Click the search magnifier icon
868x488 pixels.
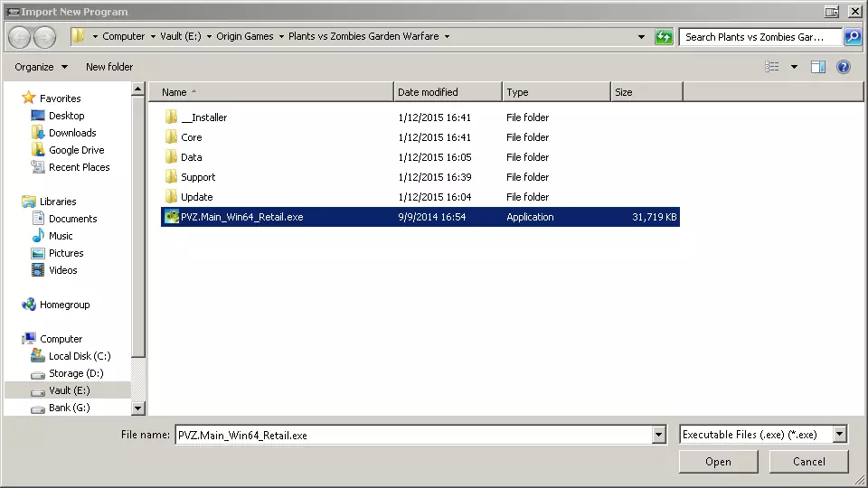(x=853, y=37)
